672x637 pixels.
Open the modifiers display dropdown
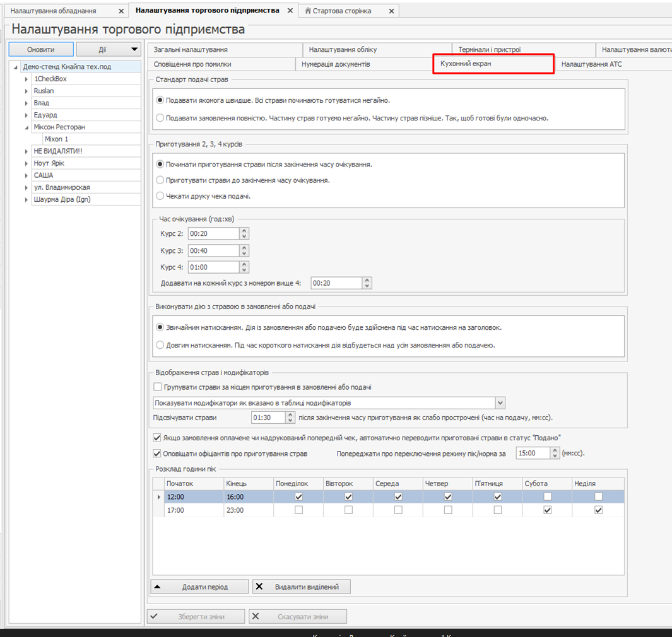(500, 403)
